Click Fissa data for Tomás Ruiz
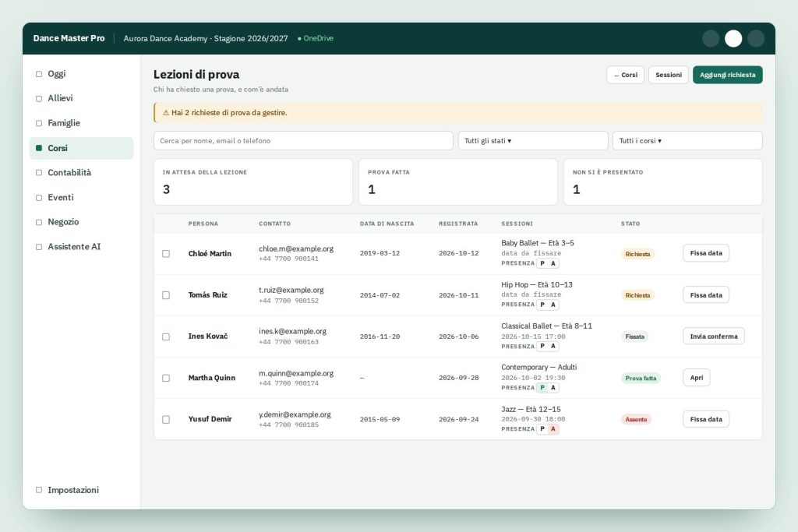 (x=706, y=295)
